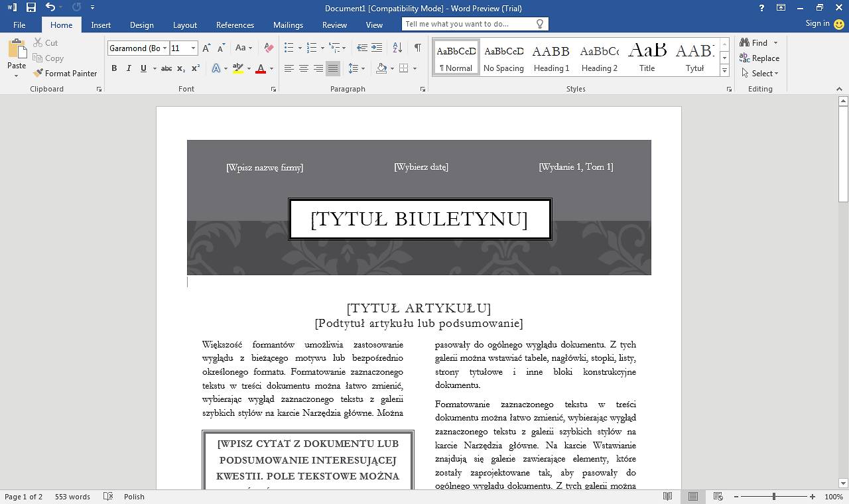The image size is (849, 504).
Task: Apply strikethrough formatting
Action: coord(165,68)
